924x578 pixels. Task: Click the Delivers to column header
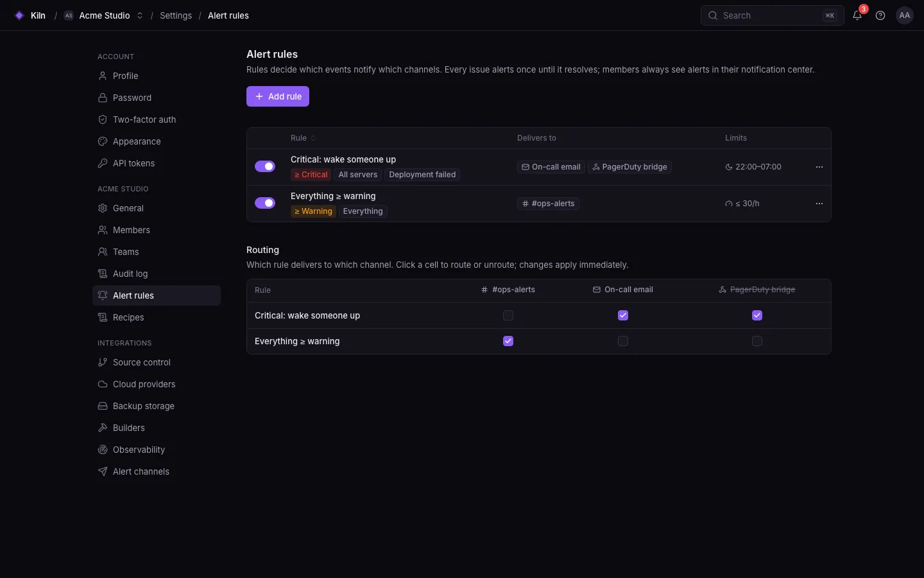tap(536, 138)
